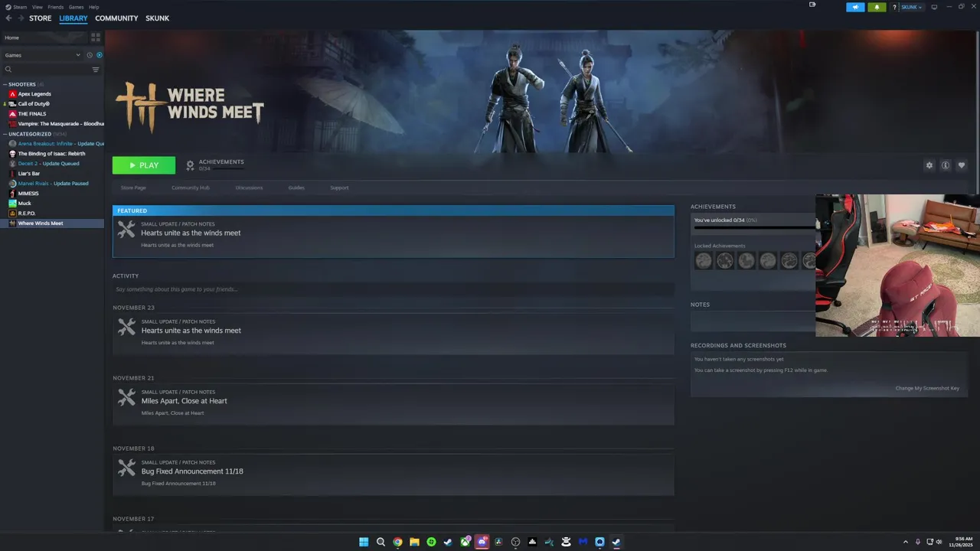Open the Games filter dropdown
980x551 pixels.
(42, 55)
